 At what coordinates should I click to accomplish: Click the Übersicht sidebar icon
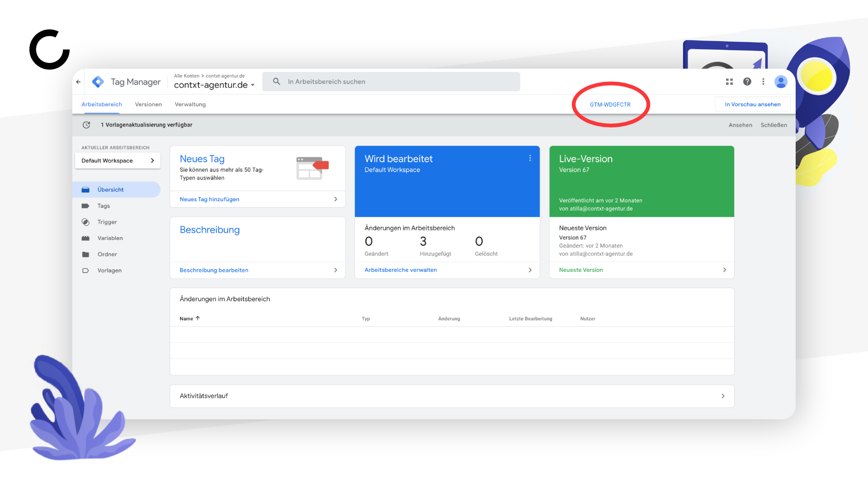tap(85, 190)
